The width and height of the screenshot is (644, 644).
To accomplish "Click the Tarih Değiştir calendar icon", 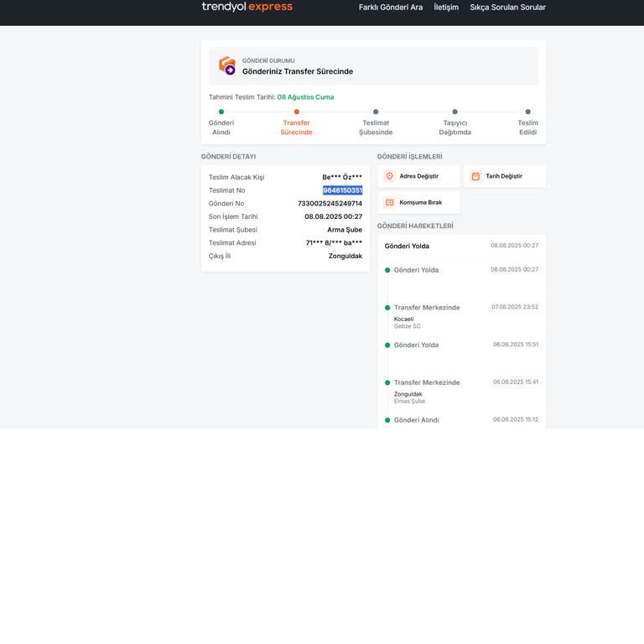I will coord(475,176).
